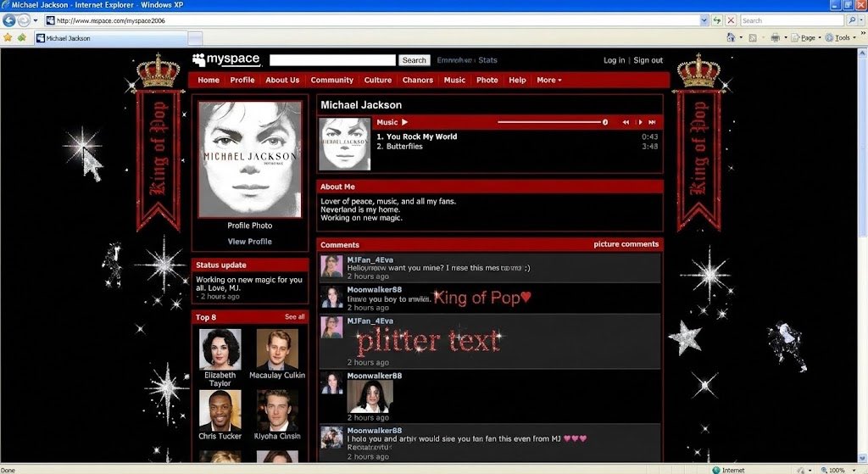Expand the address bar history dropdown
Image resolution: width=868 pixels, height=474 pixels.
pos(704,20)
